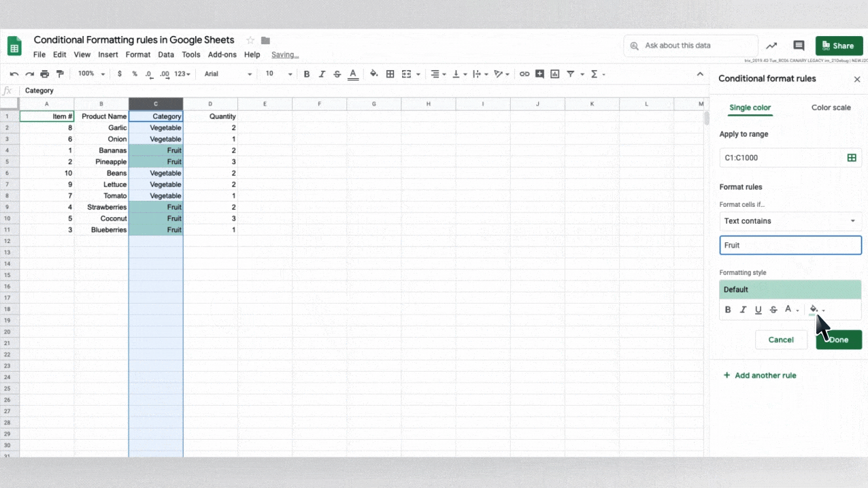Collapse the menus with the up chevron
Viewport: 868px width, 488px height.
point(700,74)
